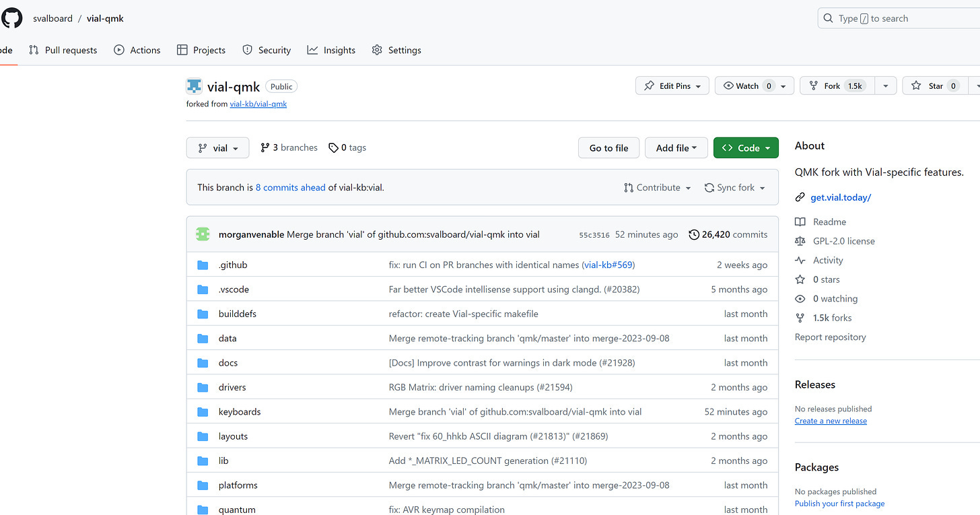The height and width of the screenshot is (515, 980).
Task: Go to the Security tab
Action: (267, 50)
